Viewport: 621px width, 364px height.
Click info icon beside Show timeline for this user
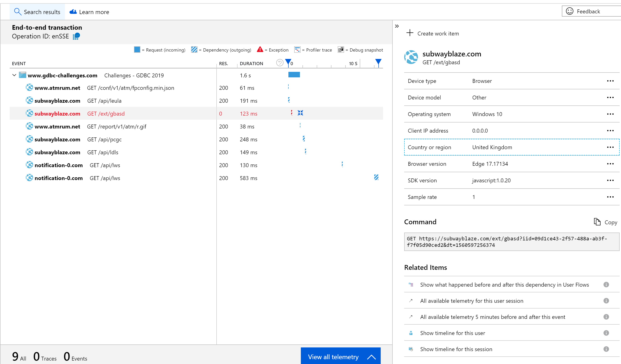pos(606,333)
